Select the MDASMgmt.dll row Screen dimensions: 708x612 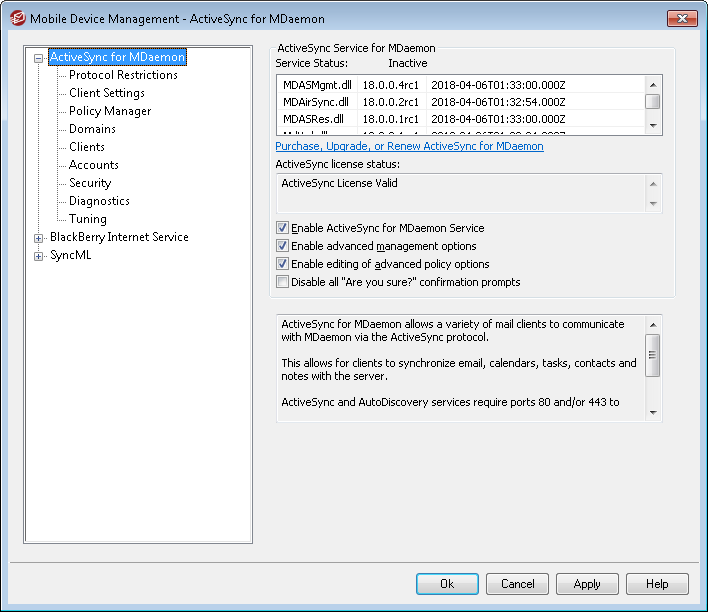461,85
